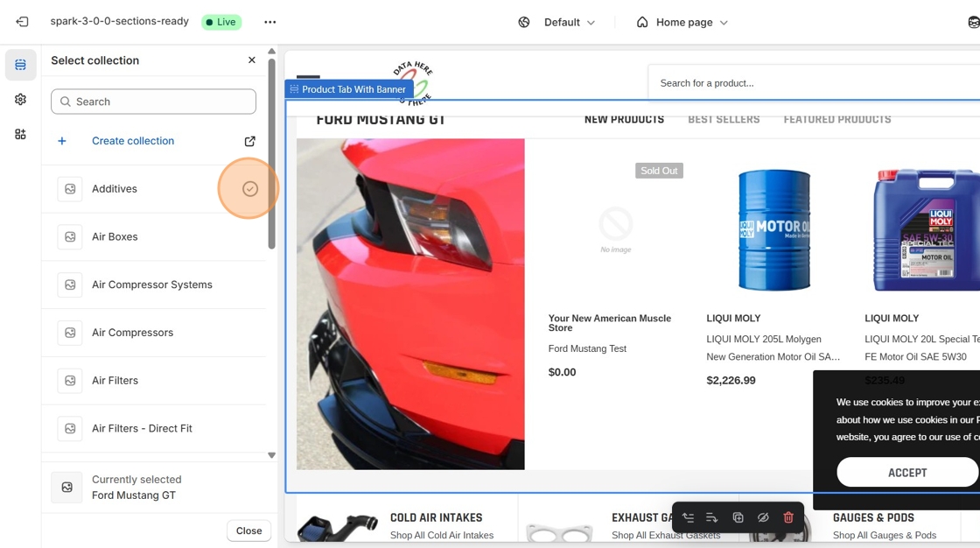980x548 pixels.
Task: Click the COLD AIR INTAKES heading
Action: pos(437,517)
